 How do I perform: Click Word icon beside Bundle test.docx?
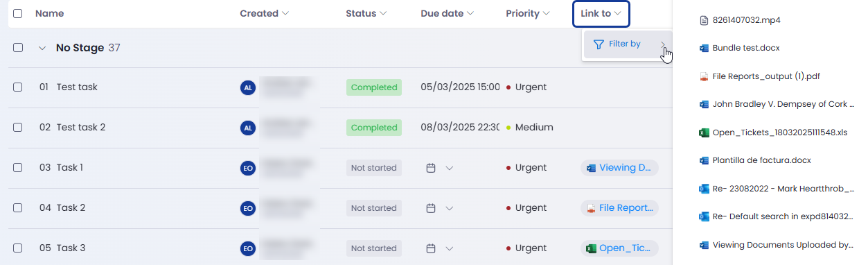click(704, 48)
